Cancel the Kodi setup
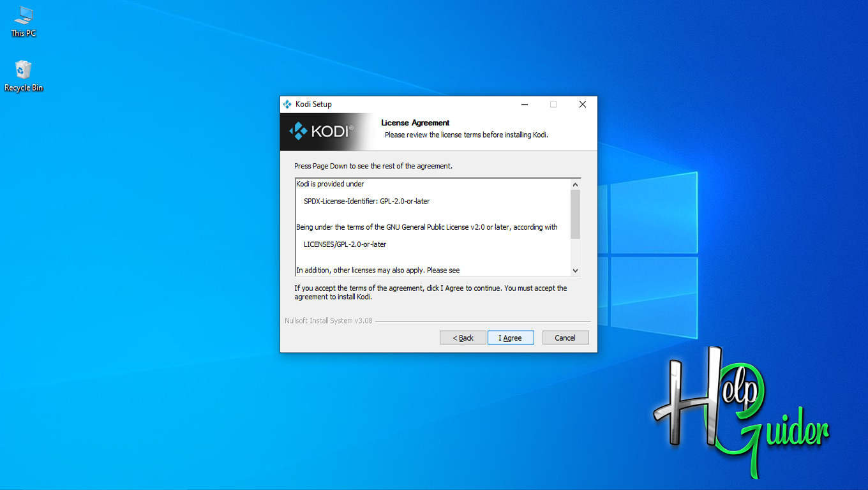The height and width of the screenshot is (490, 868). click(x=565, y=338)
